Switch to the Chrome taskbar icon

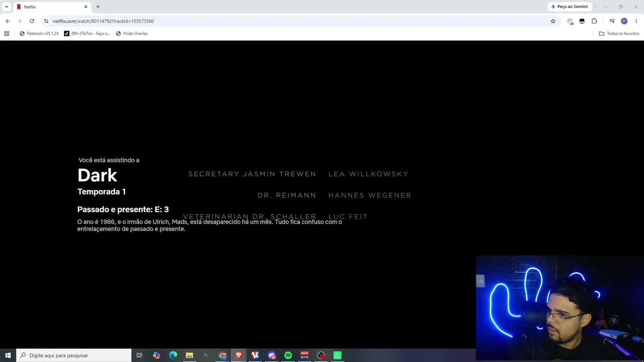click(x=222, y=355)
